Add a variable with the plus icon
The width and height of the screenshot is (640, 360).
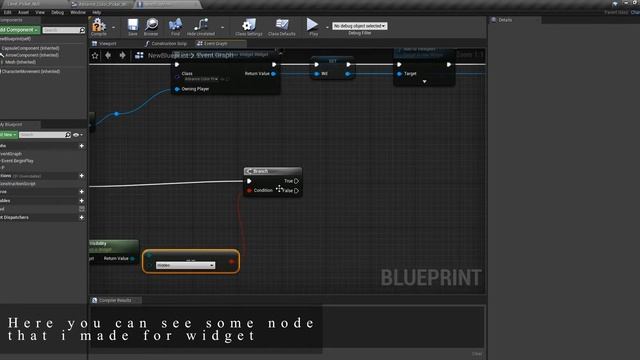pos(82,200)
